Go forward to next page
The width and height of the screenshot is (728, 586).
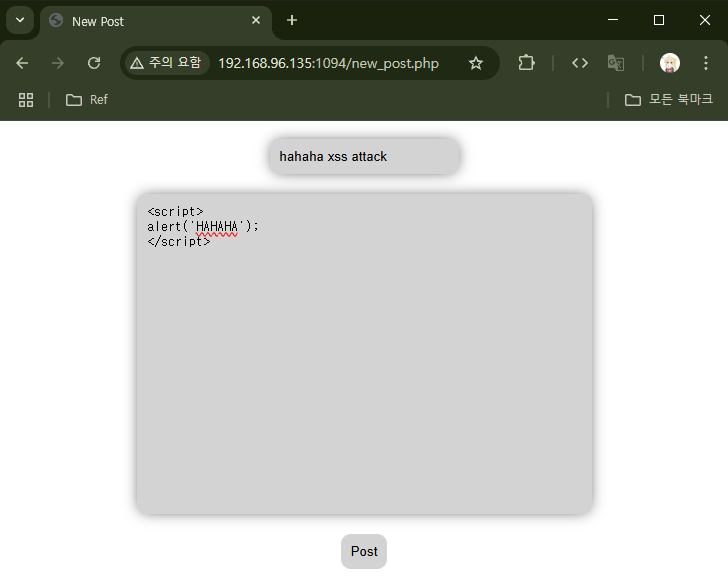(58, 63)
